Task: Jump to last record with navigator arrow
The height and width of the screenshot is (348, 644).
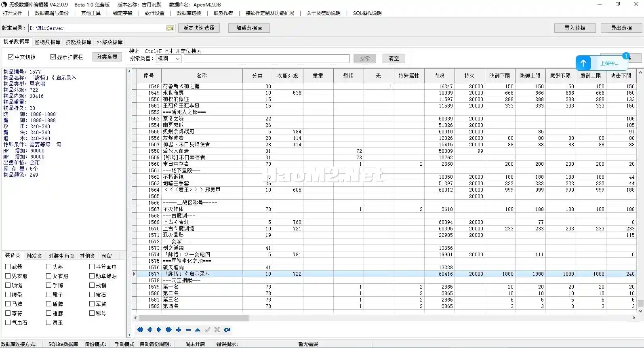Action: tap(169, 330)
